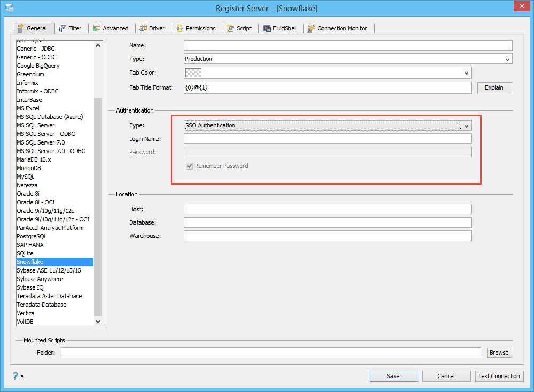Click the Filter tab icon
The image size is (534, 392).
tap(62, 29)
